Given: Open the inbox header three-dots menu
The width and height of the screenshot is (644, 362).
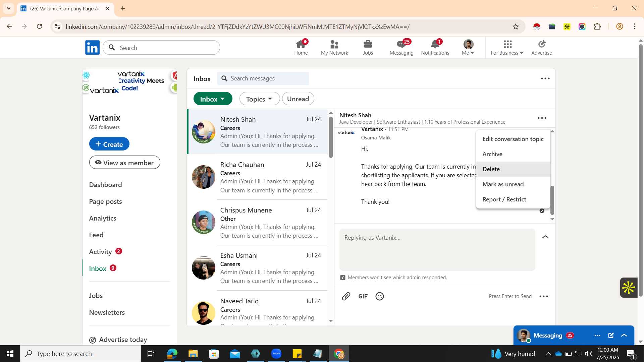Looking at the screenshot, I should tap(545, 78).
